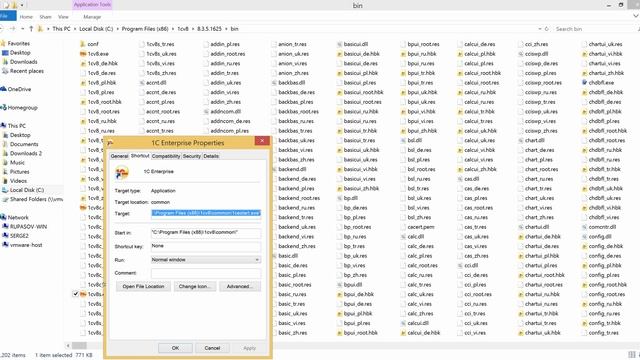The width and height of the screenshot is (640, 360).
Task: Refresh the bin folder view
Action: tap(547, 29)
